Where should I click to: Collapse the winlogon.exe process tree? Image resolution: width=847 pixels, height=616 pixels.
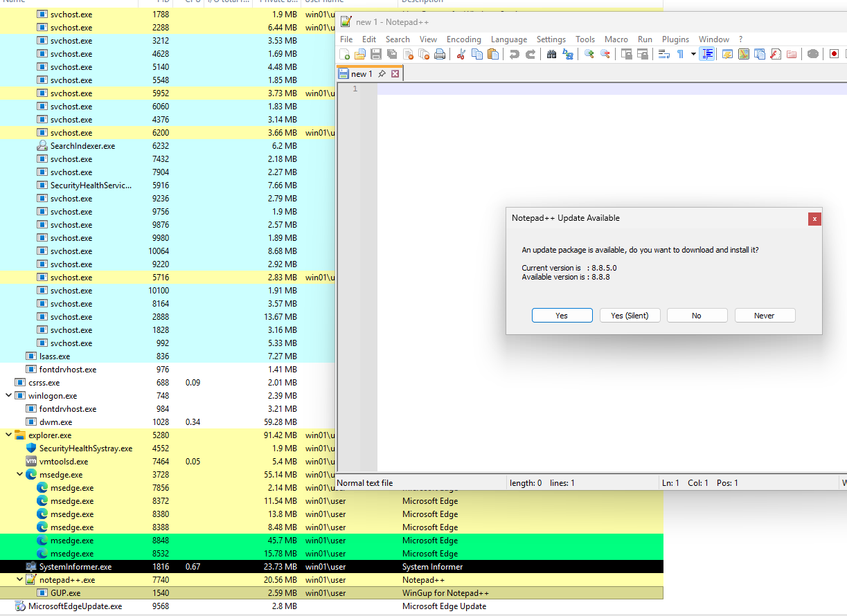coord(9,396)
